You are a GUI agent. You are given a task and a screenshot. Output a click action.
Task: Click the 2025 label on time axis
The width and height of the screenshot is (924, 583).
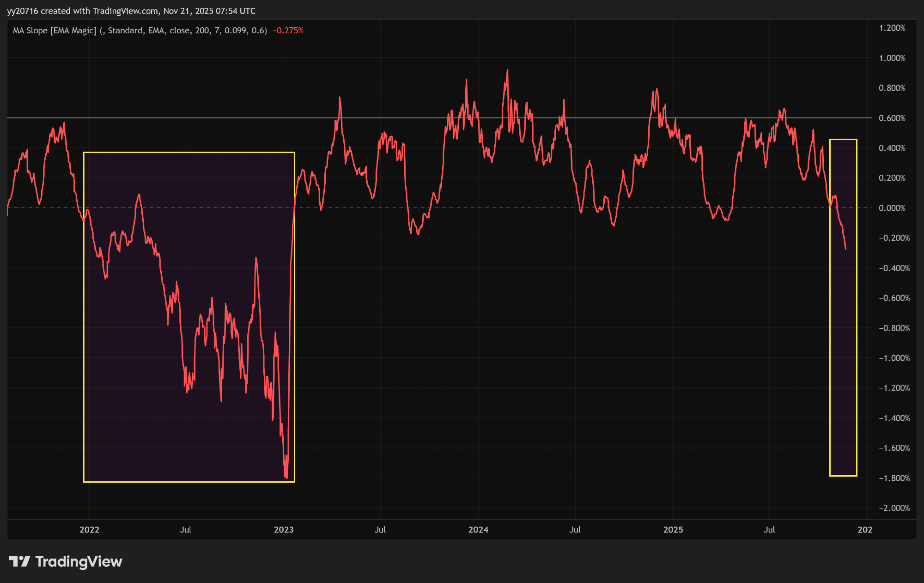click(673, 530)
